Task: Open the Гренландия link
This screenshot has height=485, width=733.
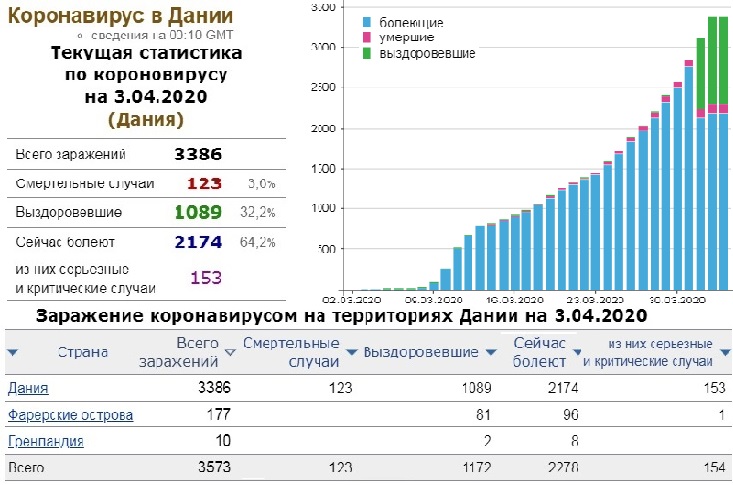Action: (45, 441)
